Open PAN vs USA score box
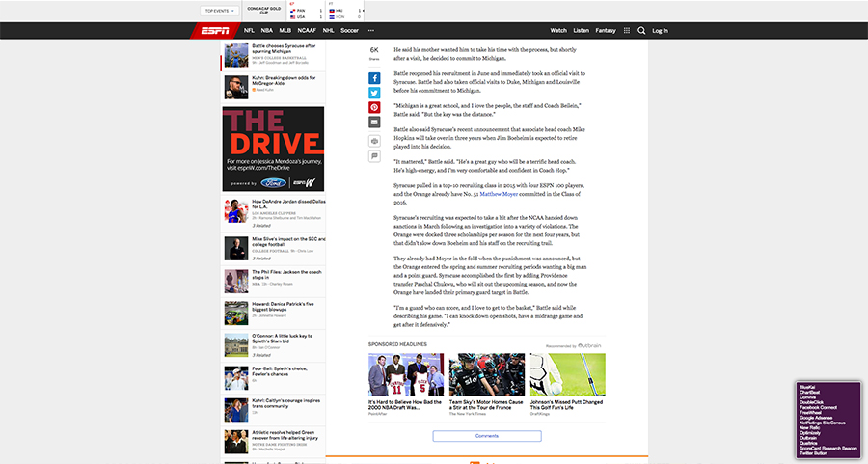 (x=306, y=11)
